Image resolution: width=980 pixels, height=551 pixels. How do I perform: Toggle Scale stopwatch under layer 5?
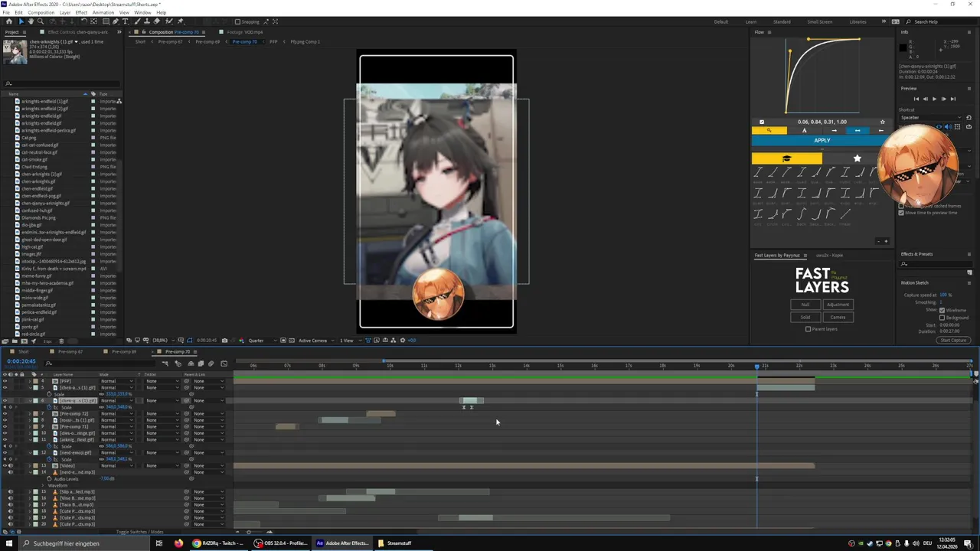coord(49,394)
